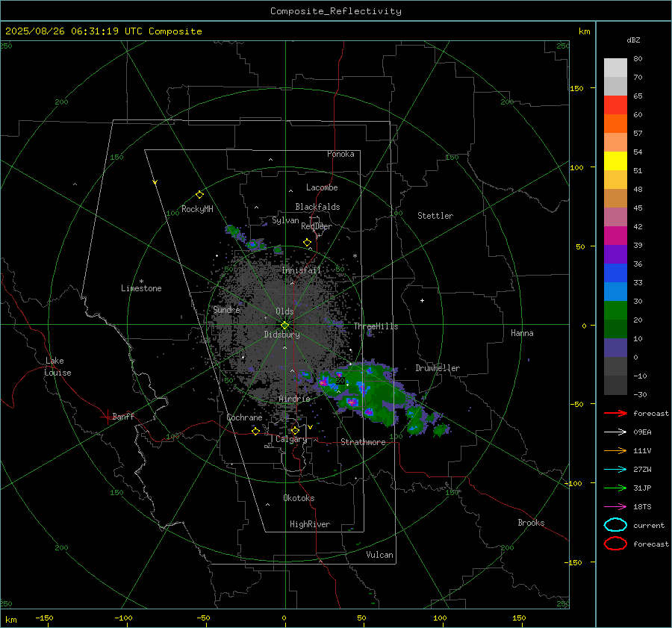
Task: Click the HighRiver city label
Action: [310, 524]
